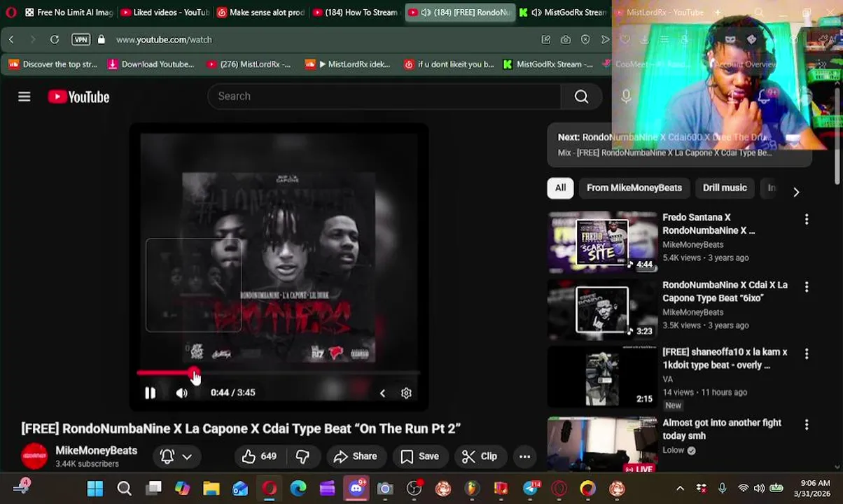Share the video

click(355, 456)
